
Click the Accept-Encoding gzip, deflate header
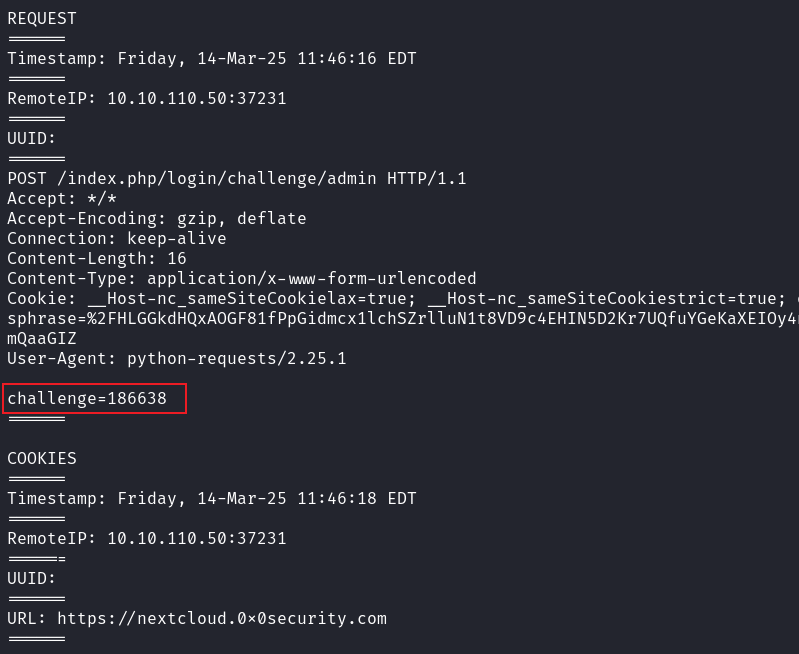pyautogui.click(x=156, y=218)
